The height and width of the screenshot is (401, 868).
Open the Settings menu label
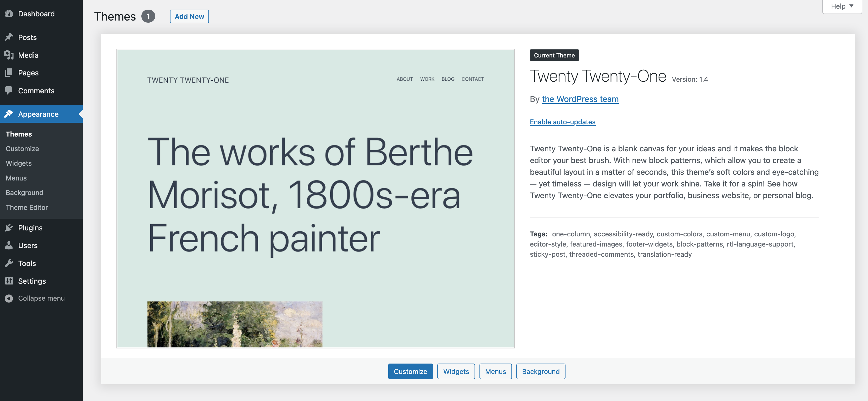tap(32, 281)
